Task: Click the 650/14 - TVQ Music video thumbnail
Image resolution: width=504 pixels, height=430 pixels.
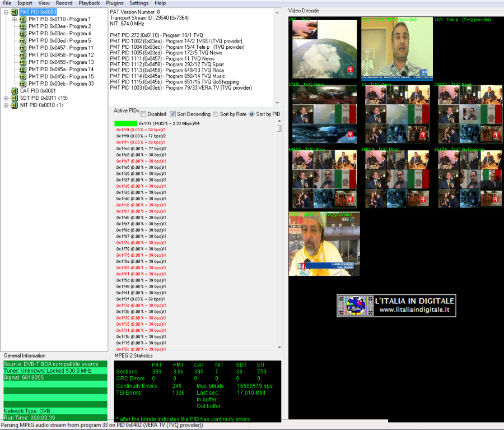Action: [397, 179]
